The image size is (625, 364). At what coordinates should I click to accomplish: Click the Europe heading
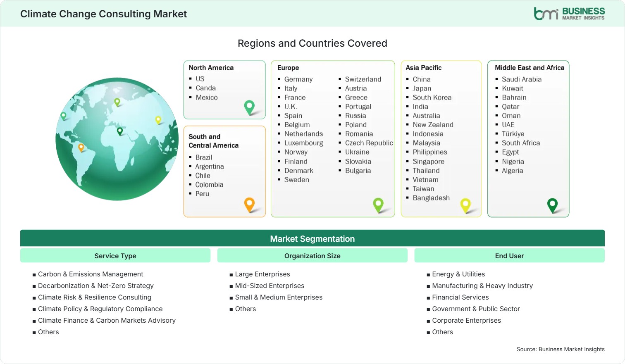(x=288, y=68)
